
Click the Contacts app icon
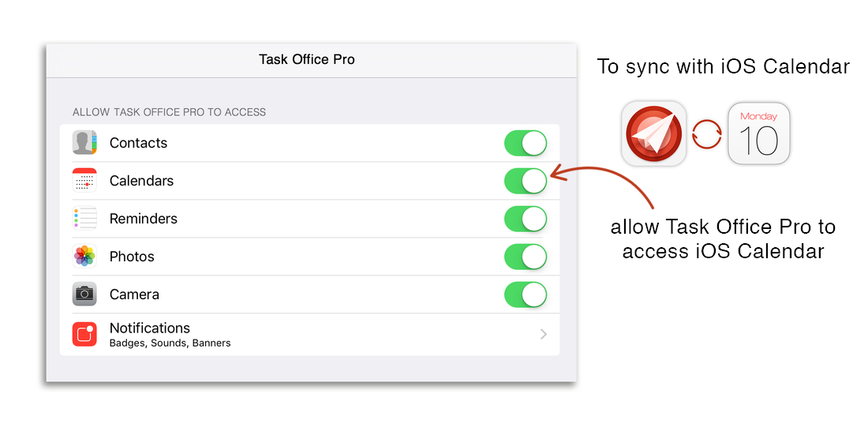(84, 143)
